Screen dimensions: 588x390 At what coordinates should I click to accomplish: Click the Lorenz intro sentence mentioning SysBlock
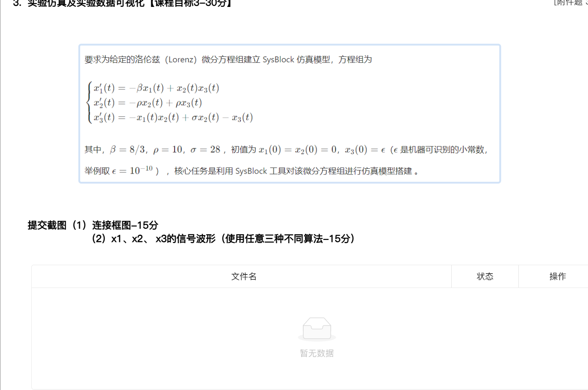tap(228, 59)
